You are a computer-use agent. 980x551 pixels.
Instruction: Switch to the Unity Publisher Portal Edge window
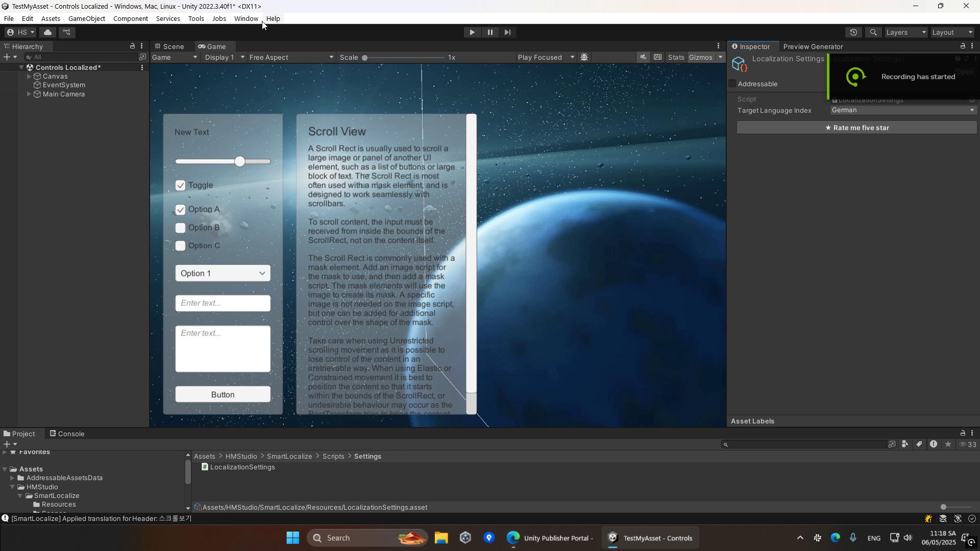click(549, 538)
